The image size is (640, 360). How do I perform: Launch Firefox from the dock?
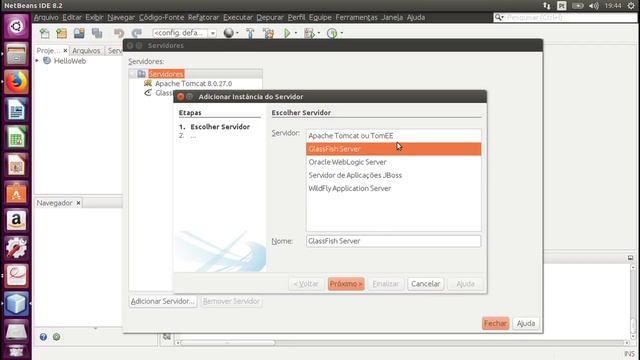[16, 82]
